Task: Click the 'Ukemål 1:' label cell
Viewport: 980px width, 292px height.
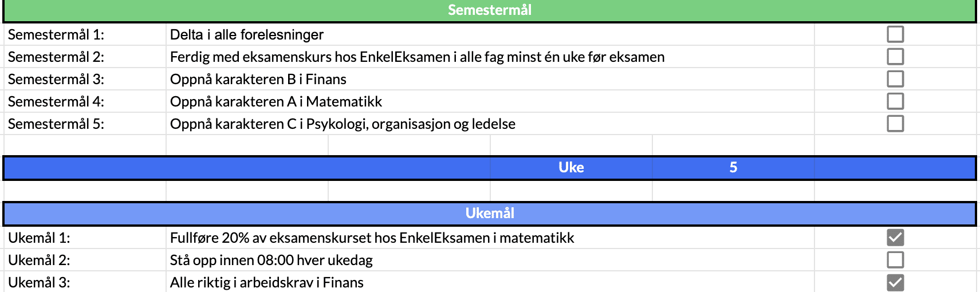Action: point(39,238)
